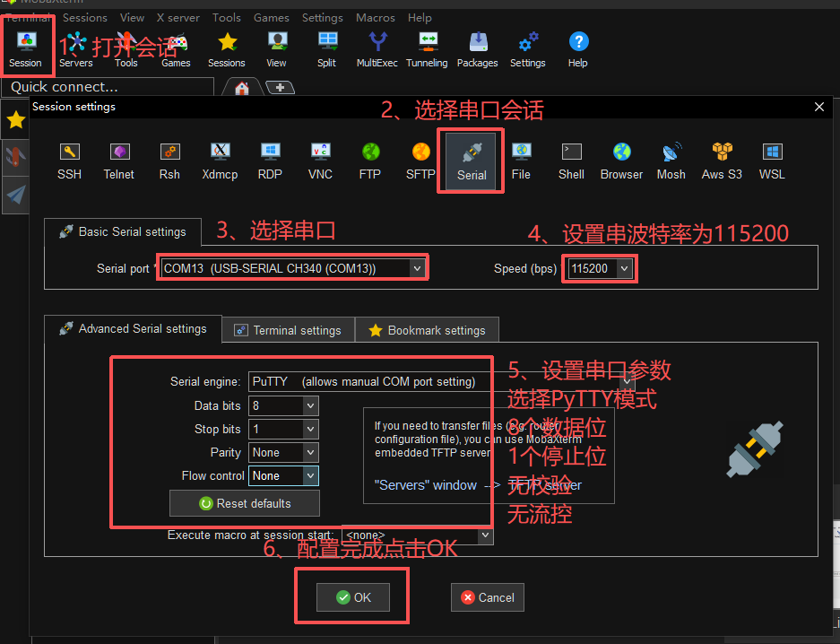Choose the VNC session type

[x=320, y=161]
